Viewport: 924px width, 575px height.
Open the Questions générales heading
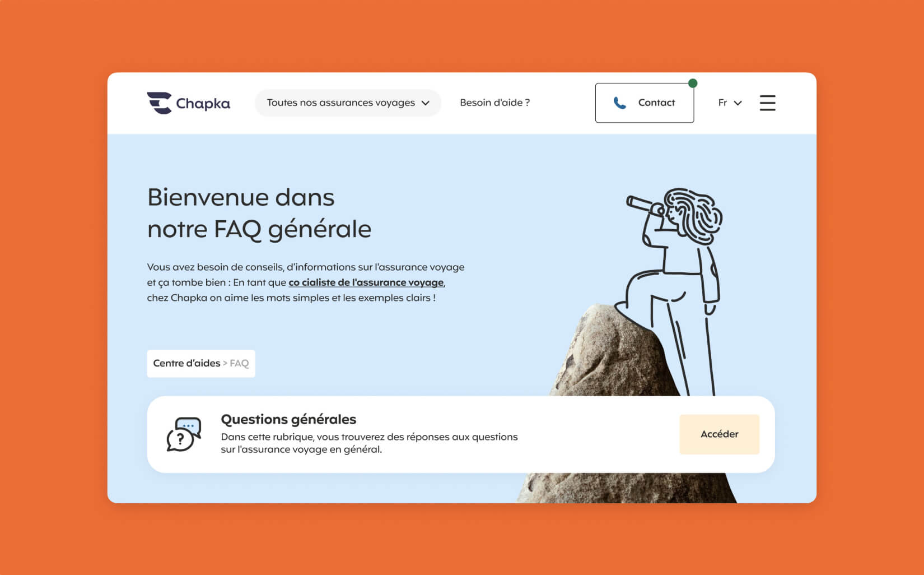[288, 419]
